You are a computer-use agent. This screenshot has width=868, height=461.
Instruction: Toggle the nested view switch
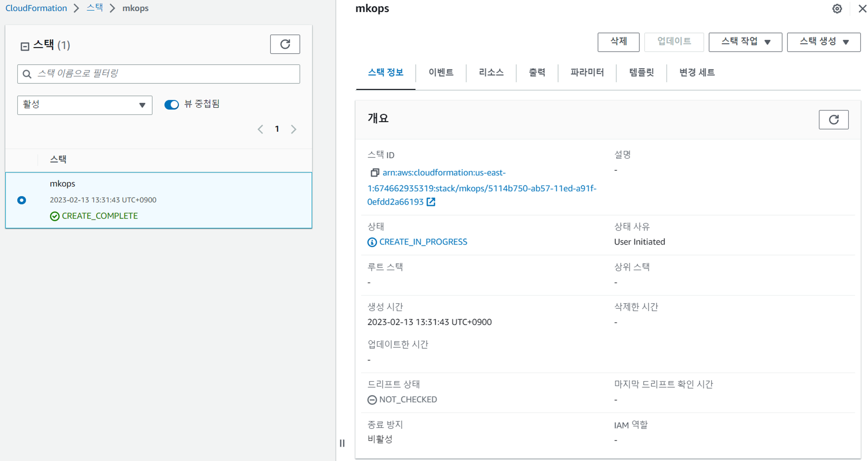[171, 105]
